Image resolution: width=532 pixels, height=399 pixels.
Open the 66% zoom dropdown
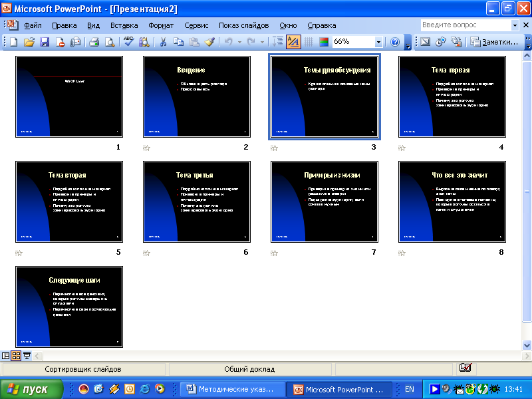coord(378,42)
